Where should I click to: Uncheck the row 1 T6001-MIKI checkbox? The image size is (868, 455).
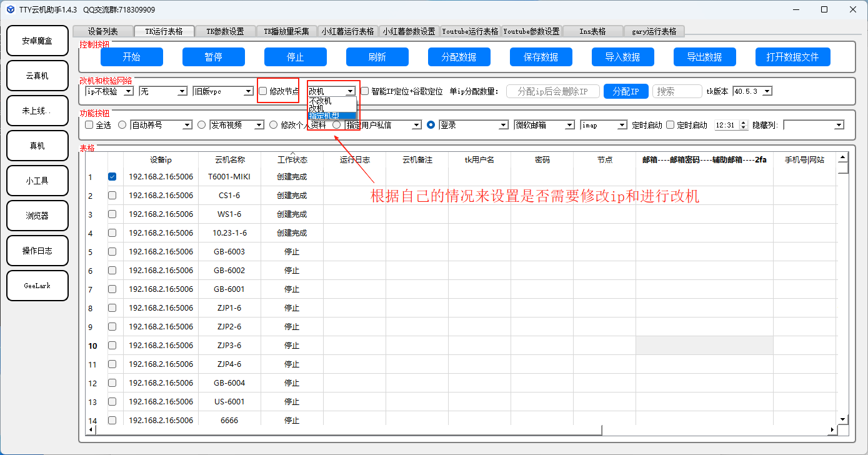(x=112, y=177)
